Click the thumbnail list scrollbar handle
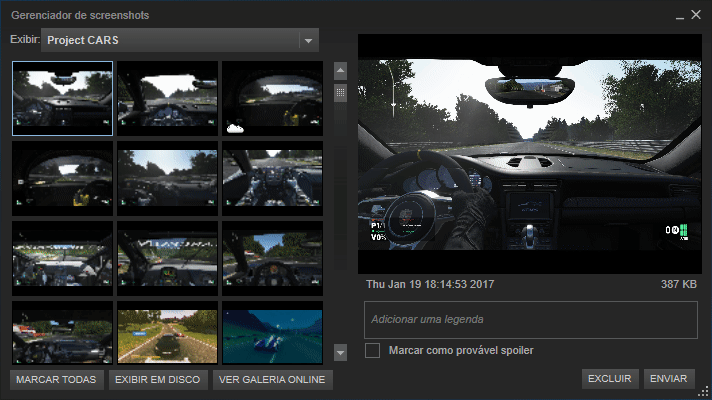The image size is (712, 400). pyautogui.click(x=341, y=93)
